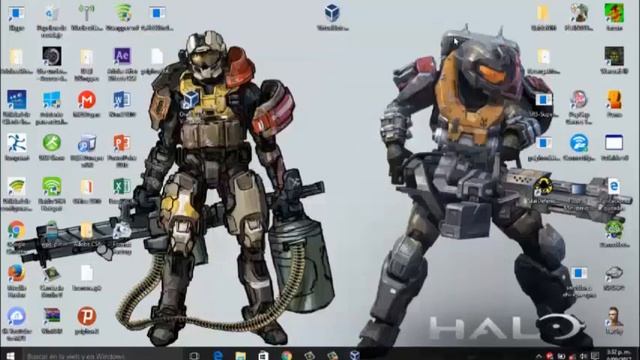The width and height of the screenshot is (640, 360).
Task: Click the taskbar search box
Action: coord(102,355)
